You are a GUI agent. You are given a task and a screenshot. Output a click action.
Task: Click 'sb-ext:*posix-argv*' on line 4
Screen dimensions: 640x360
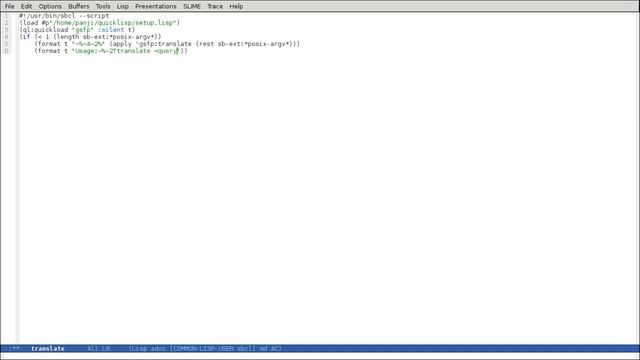(120, 37)
